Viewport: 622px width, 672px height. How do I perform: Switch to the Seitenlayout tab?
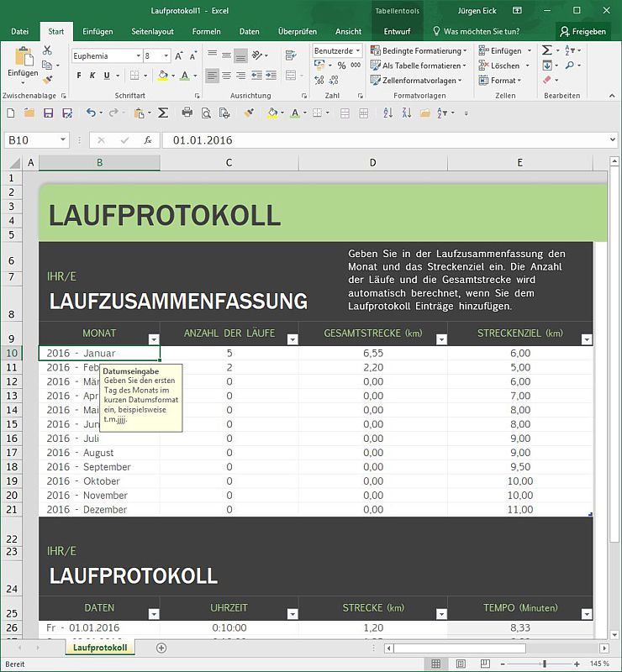coord(152,31)
